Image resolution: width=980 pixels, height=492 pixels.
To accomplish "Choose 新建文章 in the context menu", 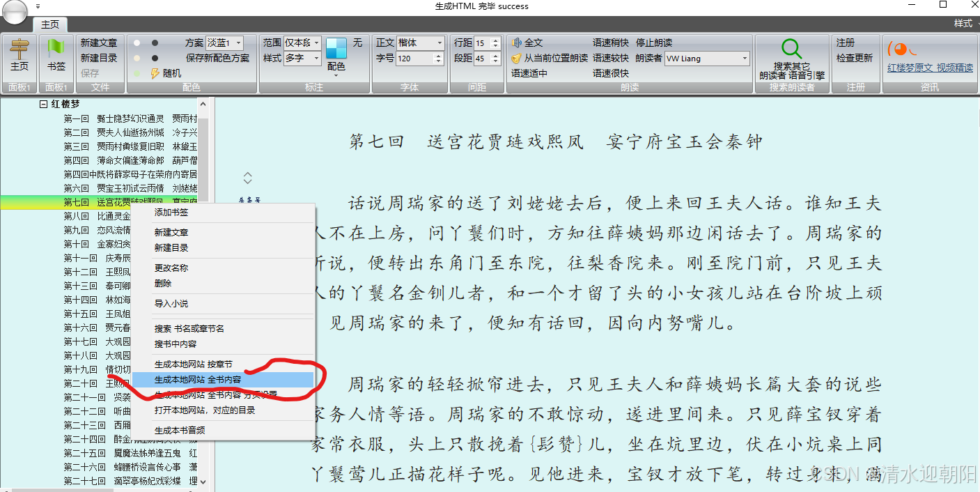I will [171, 232].
